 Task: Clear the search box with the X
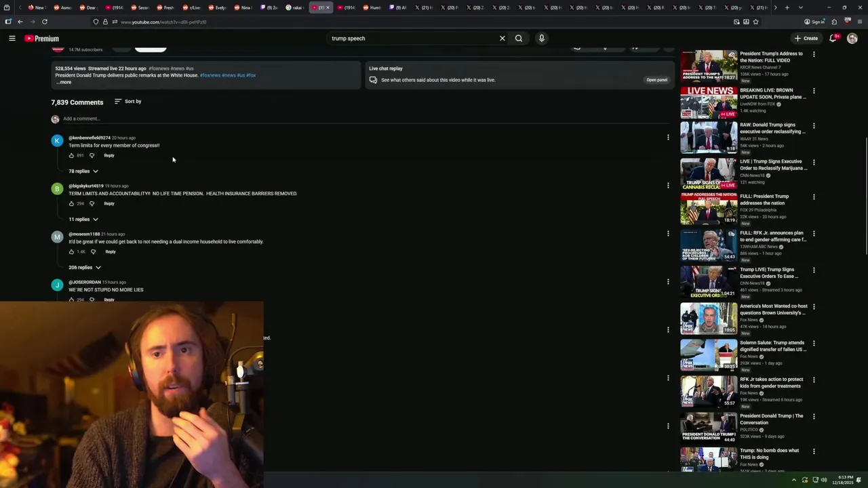502,39
